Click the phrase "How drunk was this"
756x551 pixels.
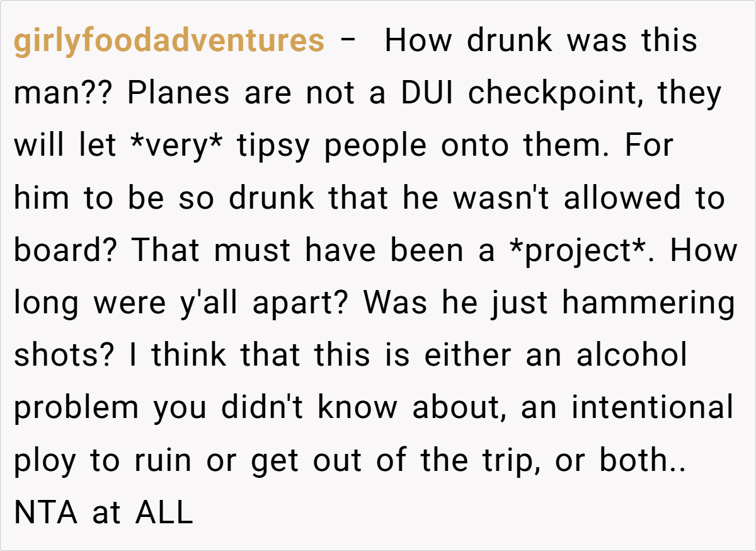click(541, 42)
